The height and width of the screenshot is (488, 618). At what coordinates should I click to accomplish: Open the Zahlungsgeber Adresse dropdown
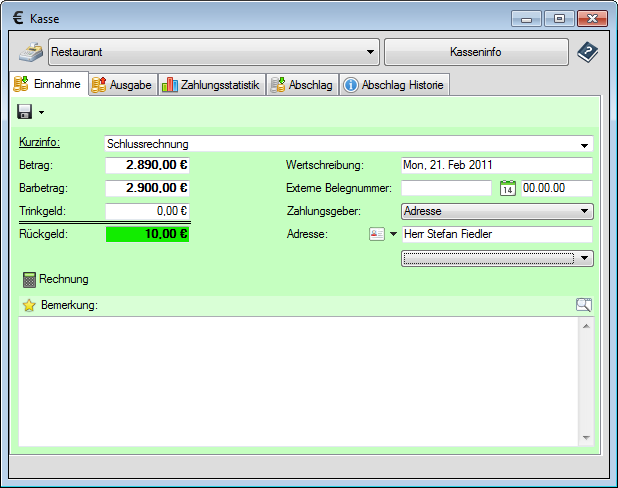(x=584, y=211)
